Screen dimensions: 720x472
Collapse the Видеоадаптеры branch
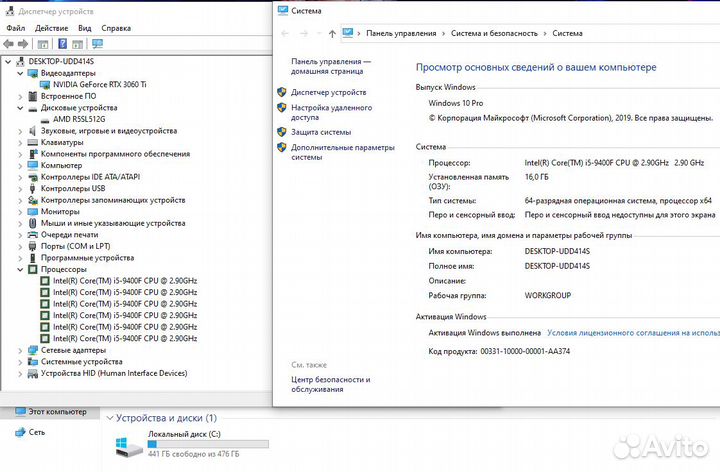pos(20,73)
